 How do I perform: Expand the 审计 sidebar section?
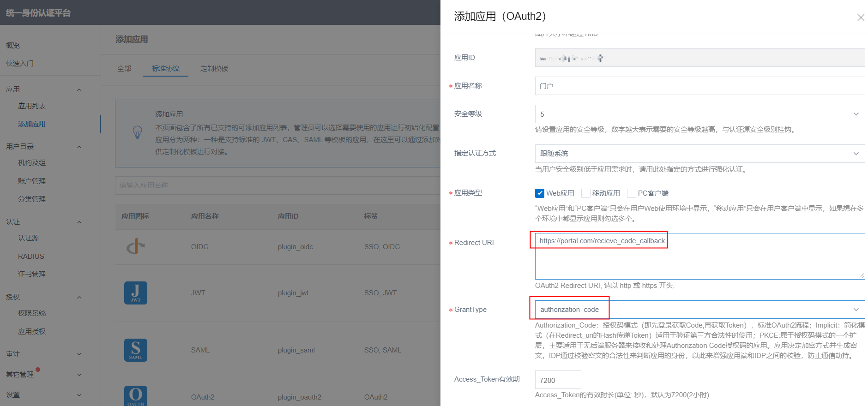point(79,354)
